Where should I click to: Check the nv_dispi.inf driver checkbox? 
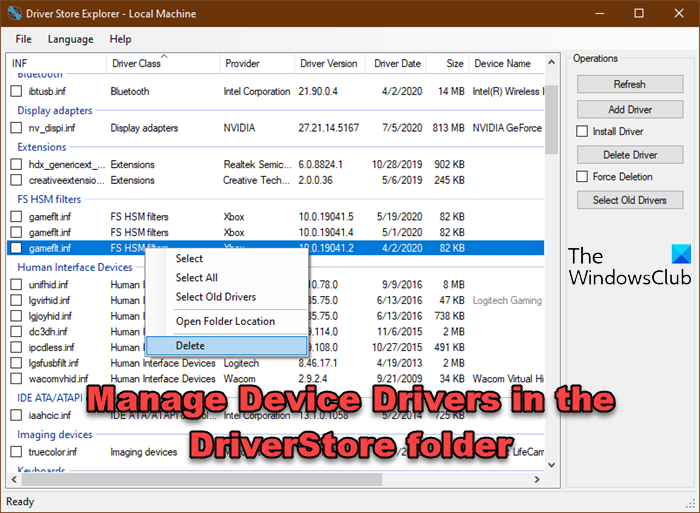(16, 128)
